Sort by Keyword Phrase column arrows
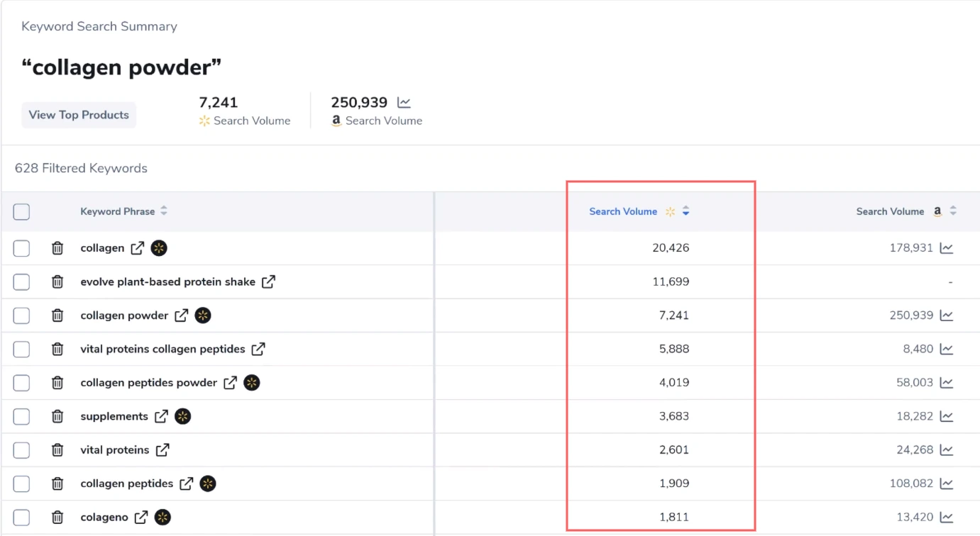The image size is (980, 536). tap(164, 211)
